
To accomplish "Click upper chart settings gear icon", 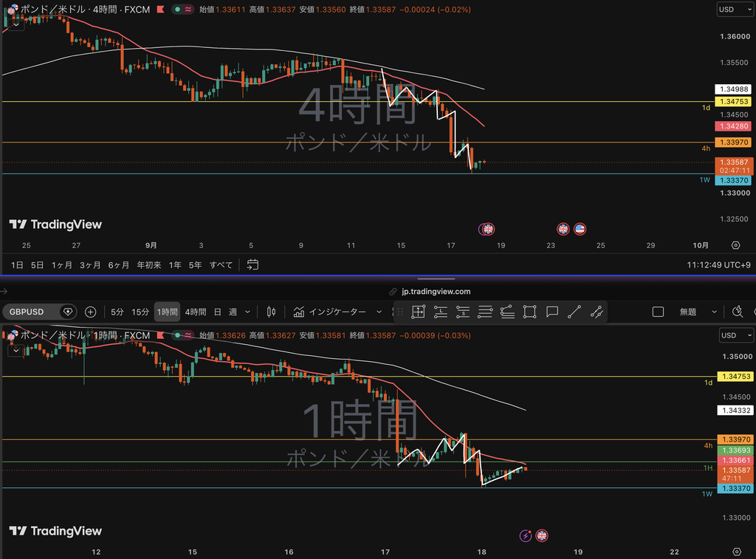I will 736,245.
